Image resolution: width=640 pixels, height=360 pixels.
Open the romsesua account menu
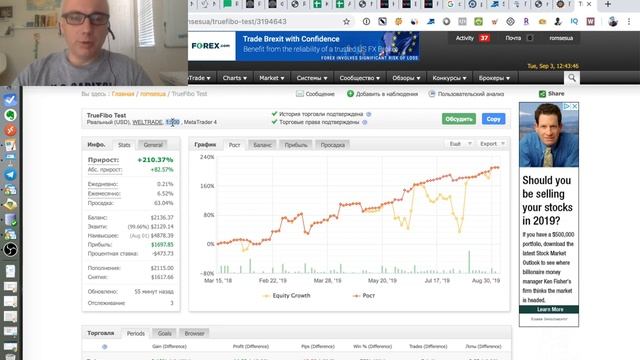pos(561,38)
